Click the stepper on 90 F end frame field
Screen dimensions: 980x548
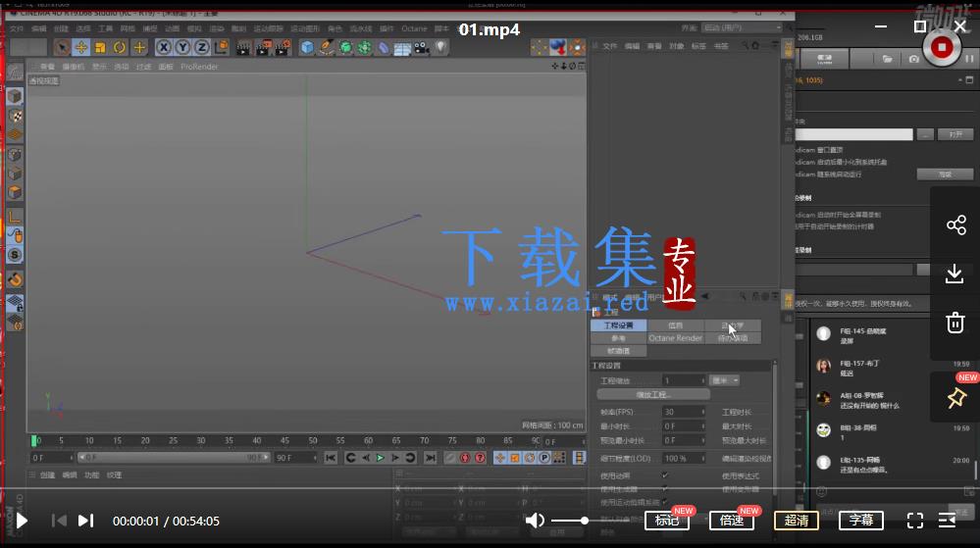pyautogui.click(x=314, y=458)
